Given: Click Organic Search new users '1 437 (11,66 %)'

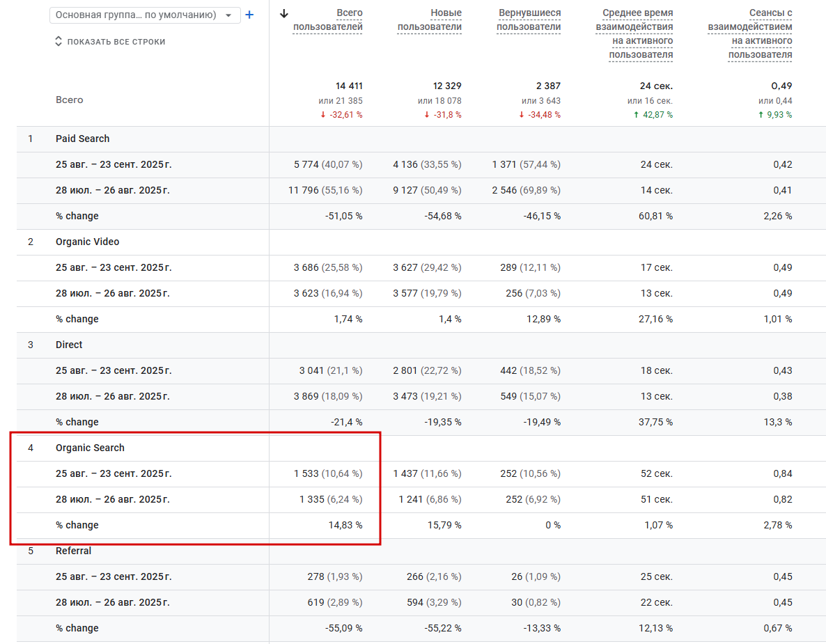Looking at the screenshot, I should (427, 474).
